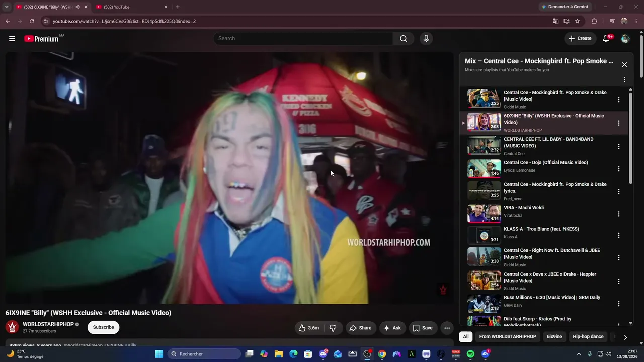Open the Create button
The image size is (644, 362).
pos(580,39)
